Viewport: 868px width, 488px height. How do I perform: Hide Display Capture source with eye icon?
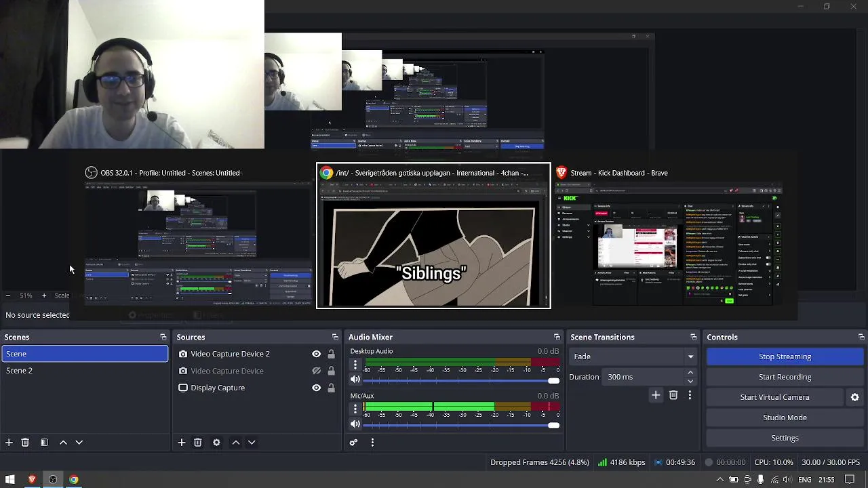[x=316, y=388]
